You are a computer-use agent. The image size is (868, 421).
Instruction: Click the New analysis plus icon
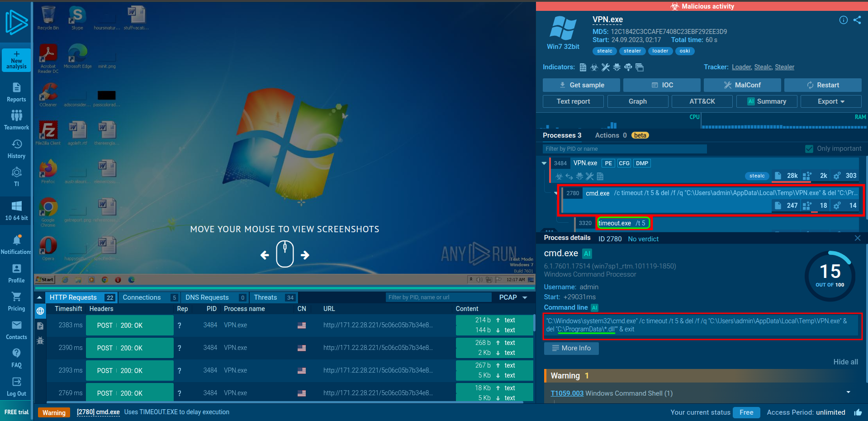click(x=16, y=54)
